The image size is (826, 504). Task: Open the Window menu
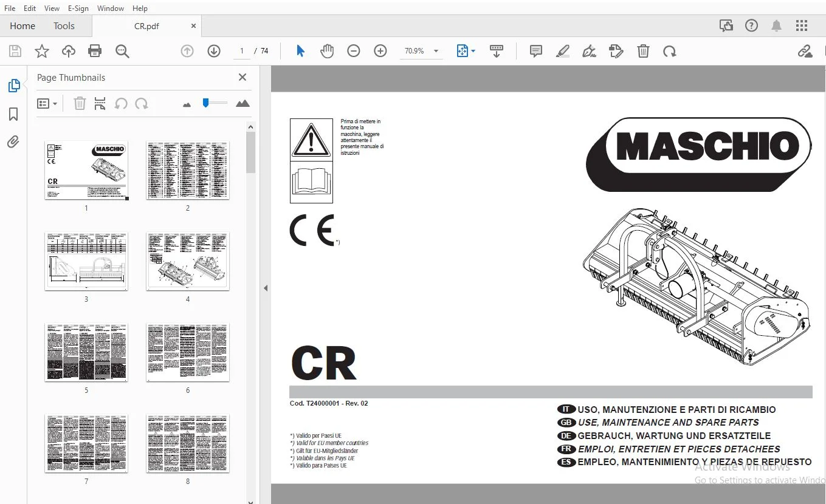pyautogui.click(x=111, y=9)
